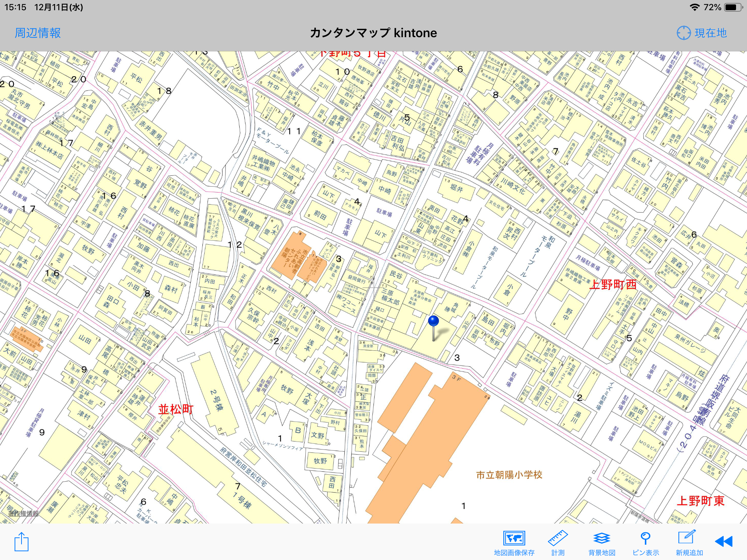
Task: Open 背景地図 layers selector
Action: (x=602, y=543)
